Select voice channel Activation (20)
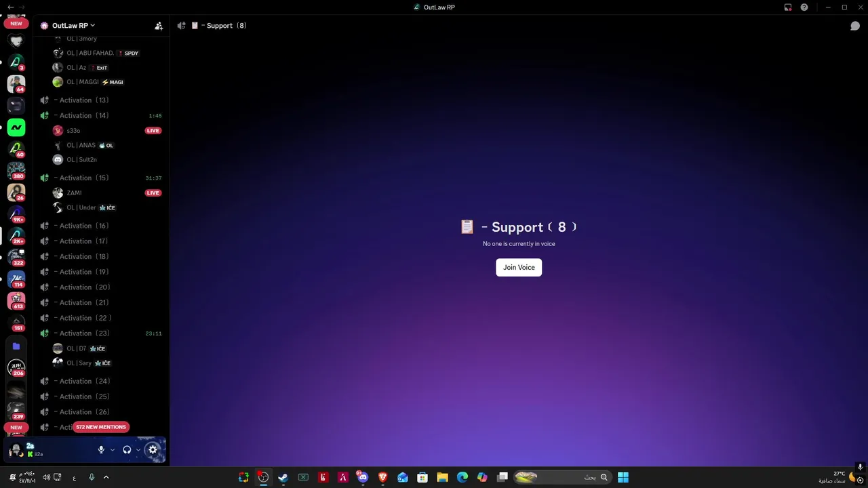Viewport: 868px width, 488px height. (102, 287)
